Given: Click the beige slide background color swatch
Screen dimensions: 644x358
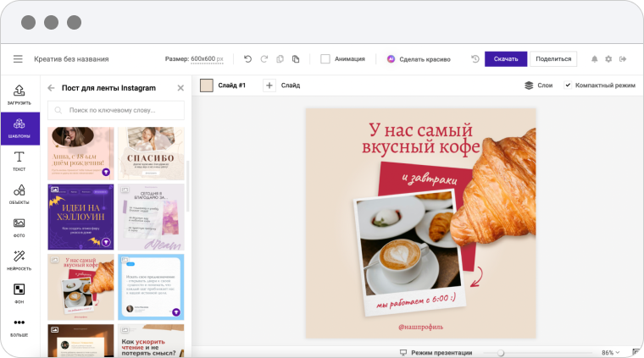Looking at the screenshot, I should [207, 85].
